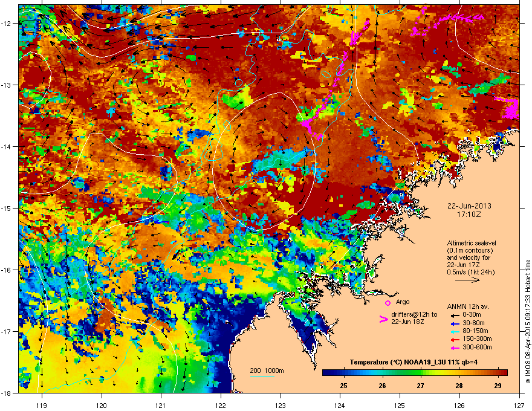Click the 'drifters@12h to' legend text
This screenshot has height=411, width=532.
coord(414,314)
